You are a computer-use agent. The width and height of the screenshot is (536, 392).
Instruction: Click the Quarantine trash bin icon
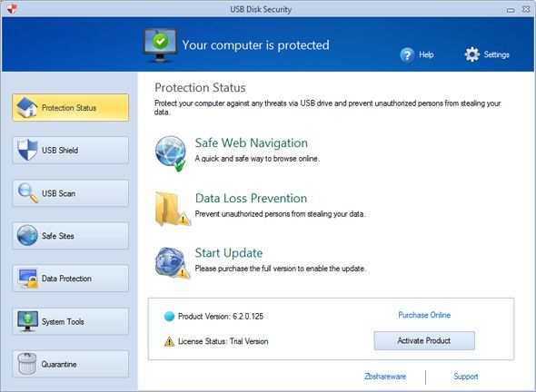tap(27, 364)
